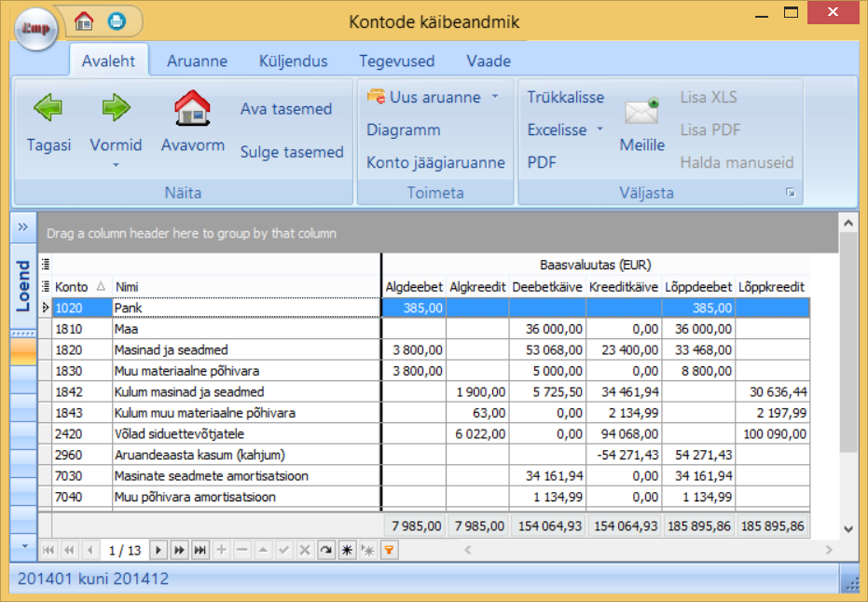Expand the Excelisse dropdown menu

pyautogui.click(x=600, y=130)
